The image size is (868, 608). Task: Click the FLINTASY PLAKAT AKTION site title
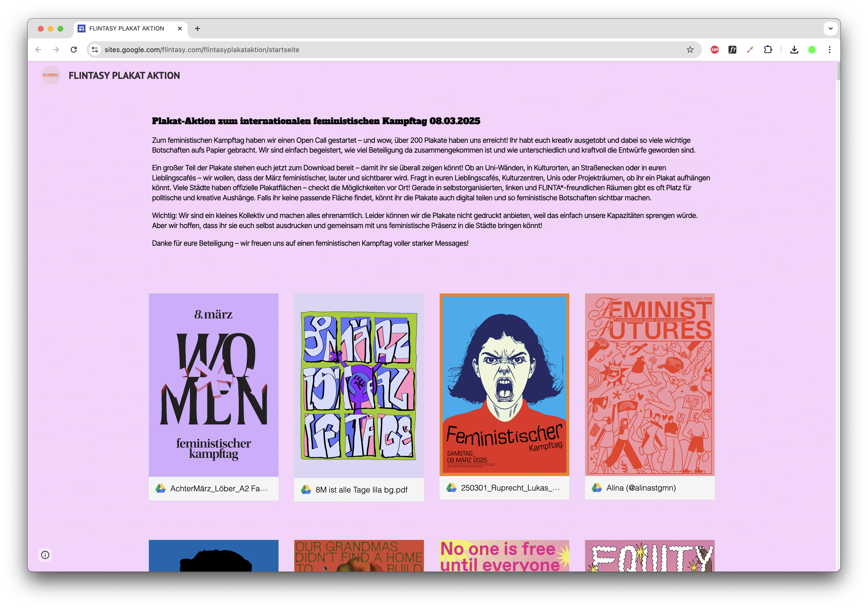[x=124, y=76]
